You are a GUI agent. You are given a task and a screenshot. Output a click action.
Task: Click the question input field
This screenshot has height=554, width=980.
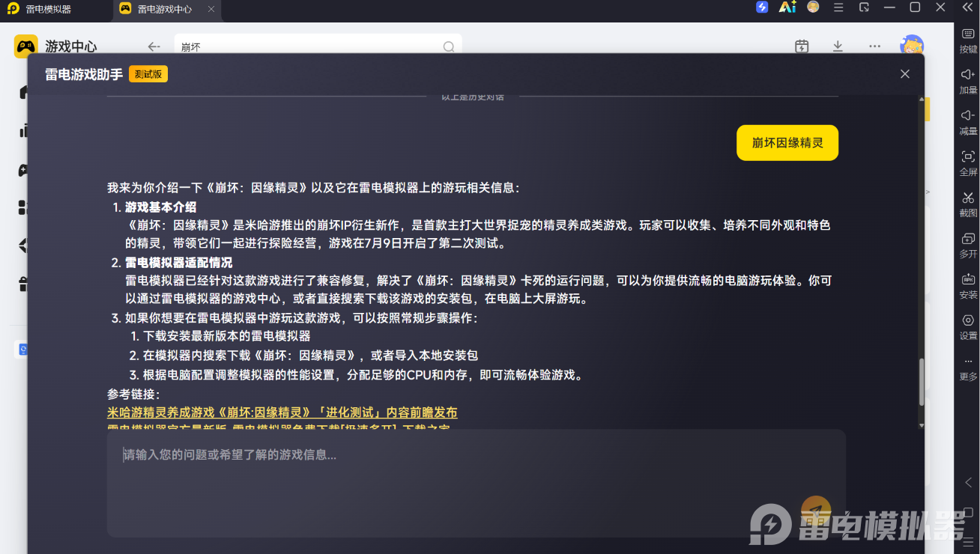(x=477, y=483)
